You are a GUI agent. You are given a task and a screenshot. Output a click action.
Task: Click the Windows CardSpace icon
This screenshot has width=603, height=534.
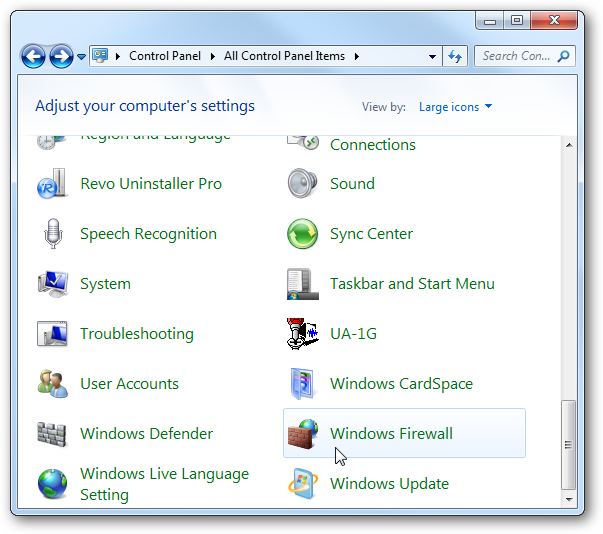click(302, 384)
